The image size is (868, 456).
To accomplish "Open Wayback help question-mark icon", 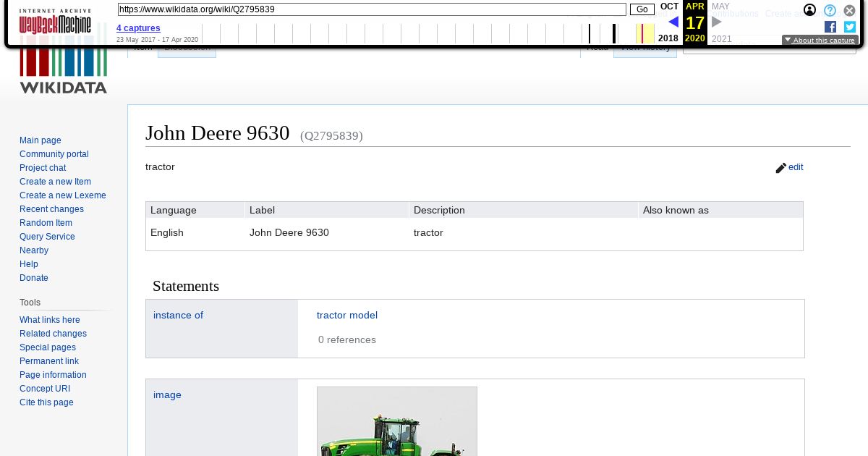I will point(830,10).
